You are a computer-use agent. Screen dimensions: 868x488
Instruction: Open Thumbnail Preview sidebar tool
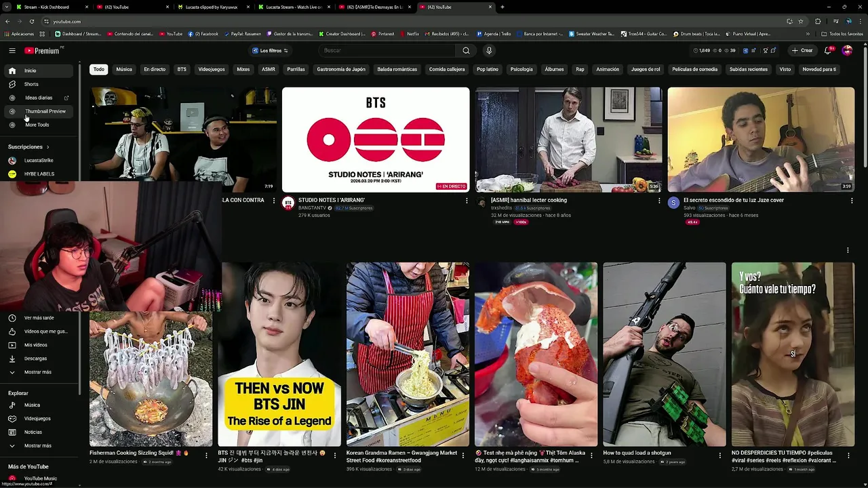(39, 111)
